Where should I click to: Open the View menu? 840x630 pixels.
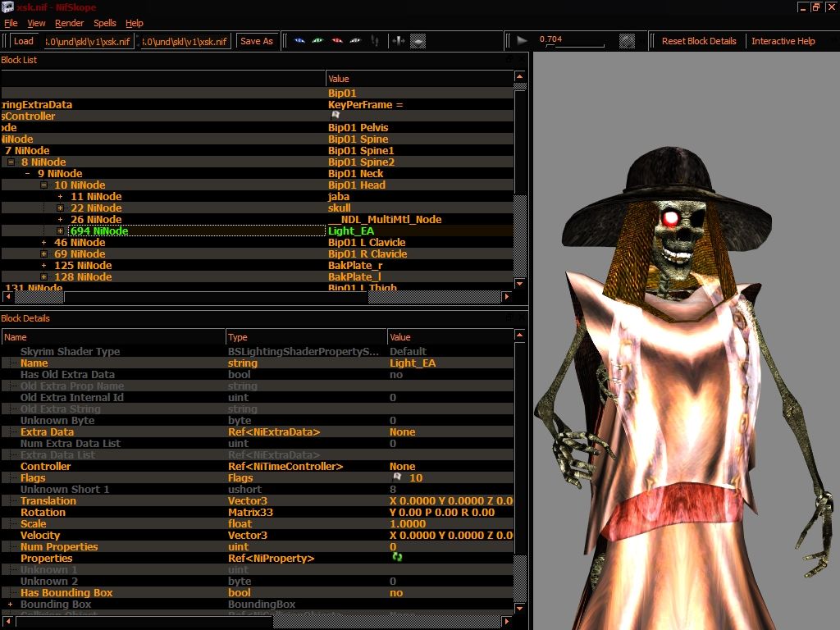point(36,23)
